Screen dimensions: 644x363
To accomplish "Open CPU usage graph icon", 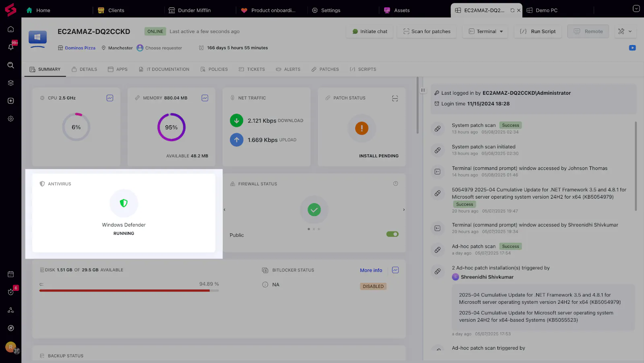I will coord(110,98).
